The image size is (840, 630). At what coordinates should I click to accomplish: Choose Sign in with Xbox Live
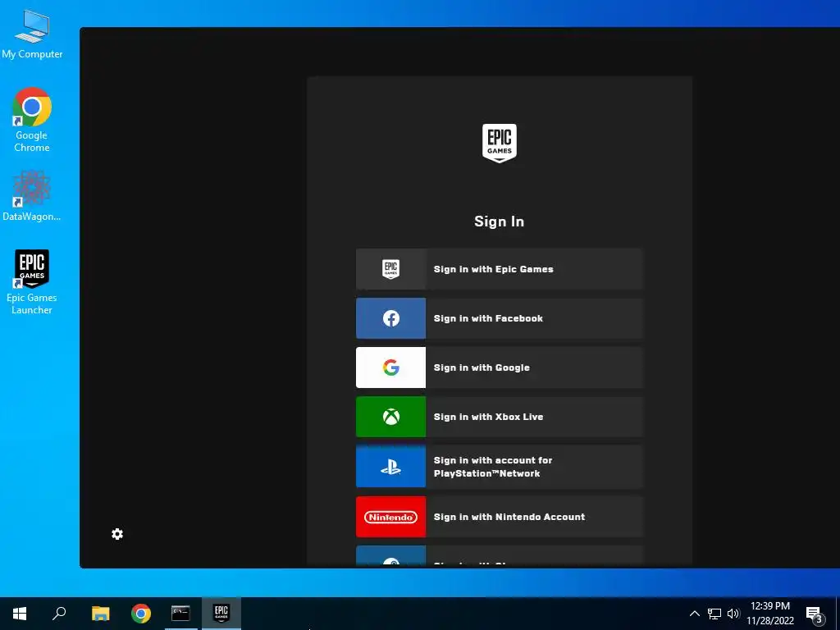click(499, 417)
